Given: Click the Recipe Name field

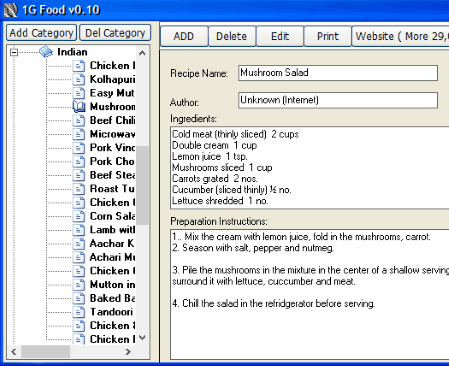Looking at the screenshot, I should (338, 73).
